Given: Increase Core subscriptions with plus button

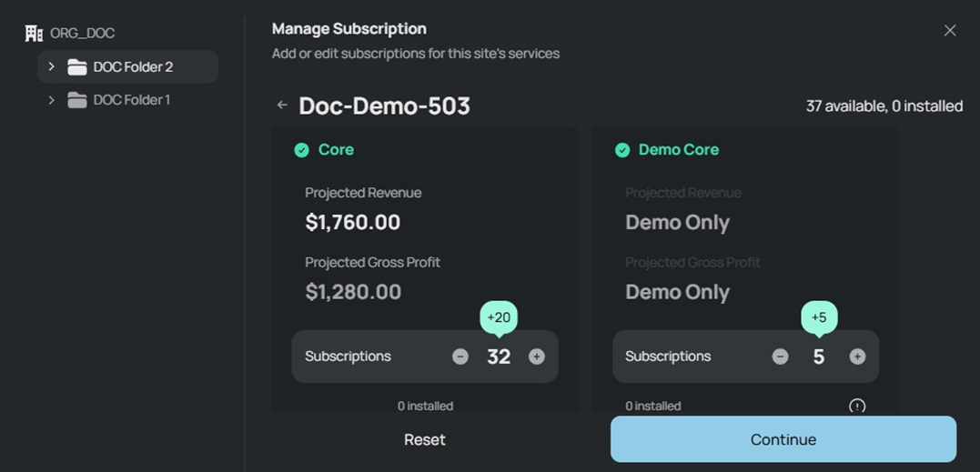Looking at the screenshot, I should (x=537, y=357).
